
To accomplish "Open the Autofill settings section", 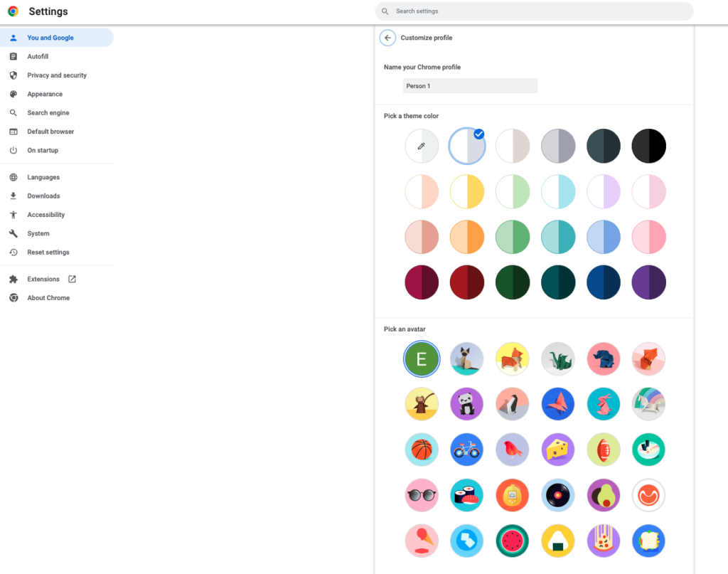I will click(x=38, y=56).
